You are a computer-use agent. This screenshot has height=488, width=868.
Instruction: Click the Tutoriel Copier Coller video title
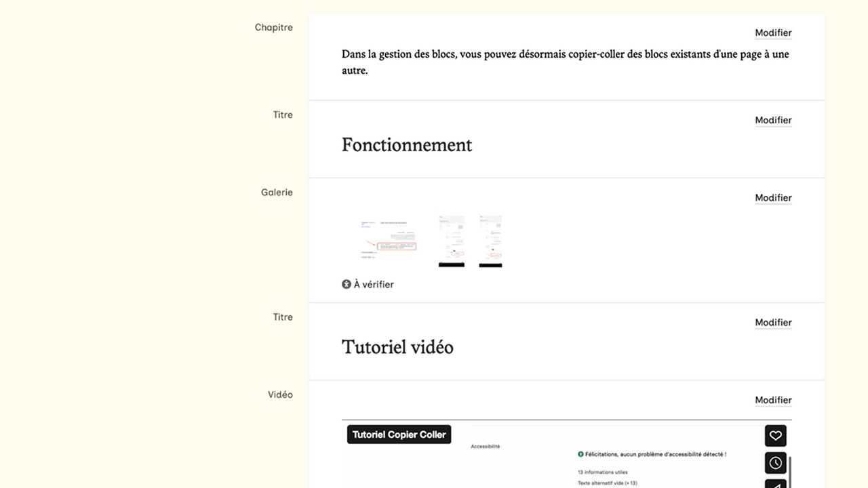(x=399, y=434)
